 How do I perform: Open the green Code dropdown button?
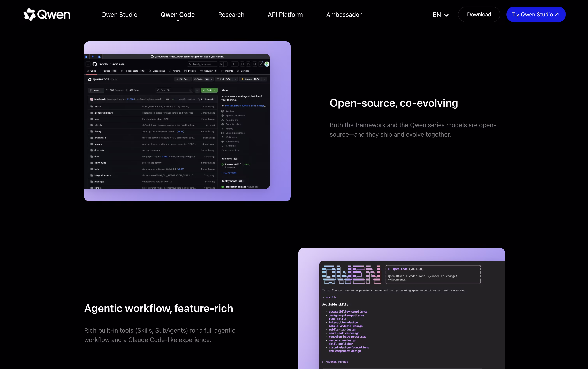[x=209, y=90]
